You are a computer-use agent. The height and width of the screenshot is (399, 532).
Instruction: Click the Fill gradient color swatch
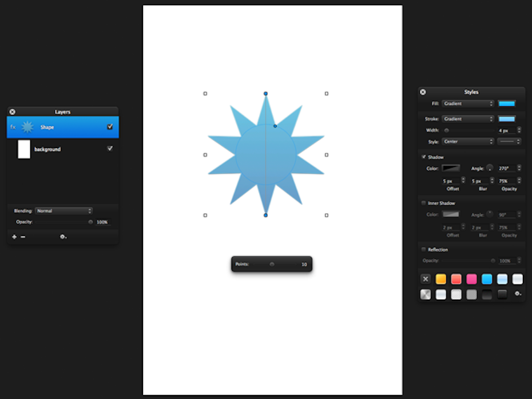[506, 103]
